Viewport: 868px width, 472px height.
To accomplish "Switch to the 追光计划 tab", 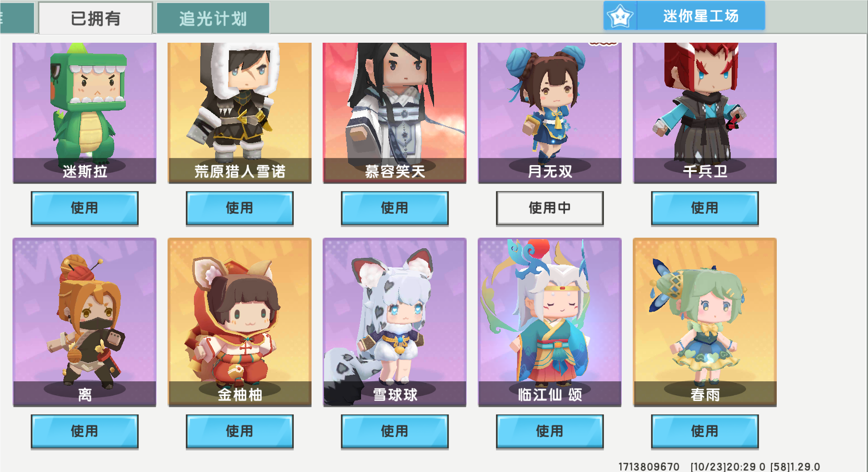I will point(213,18).
